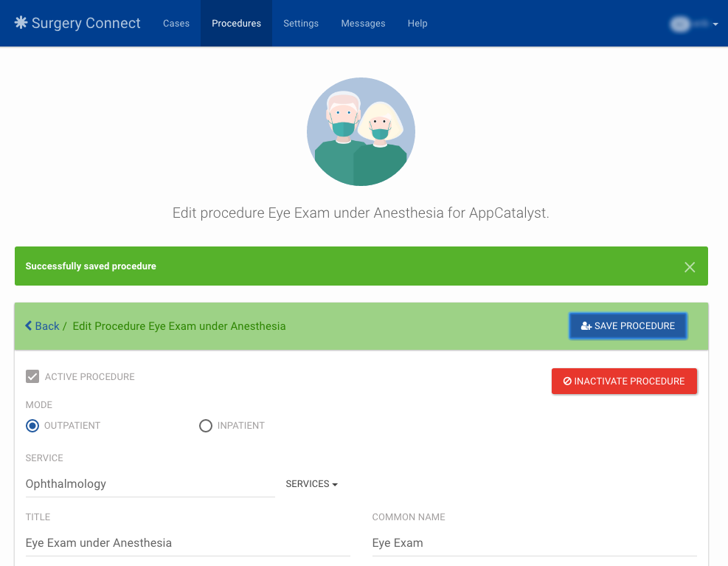Open the Help section
This screenshot has height=566, width=728.
pos(417,23)
